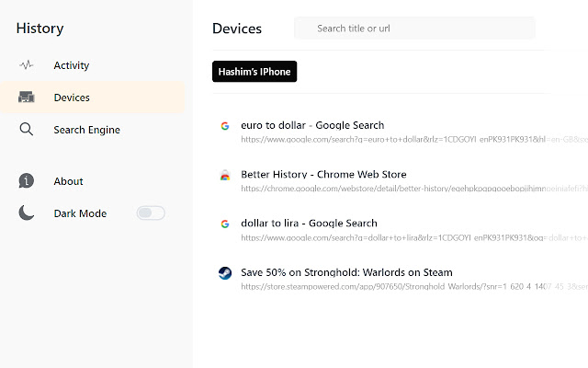
Task: Select the Hashim's iPhone device button
Action: 254,72
